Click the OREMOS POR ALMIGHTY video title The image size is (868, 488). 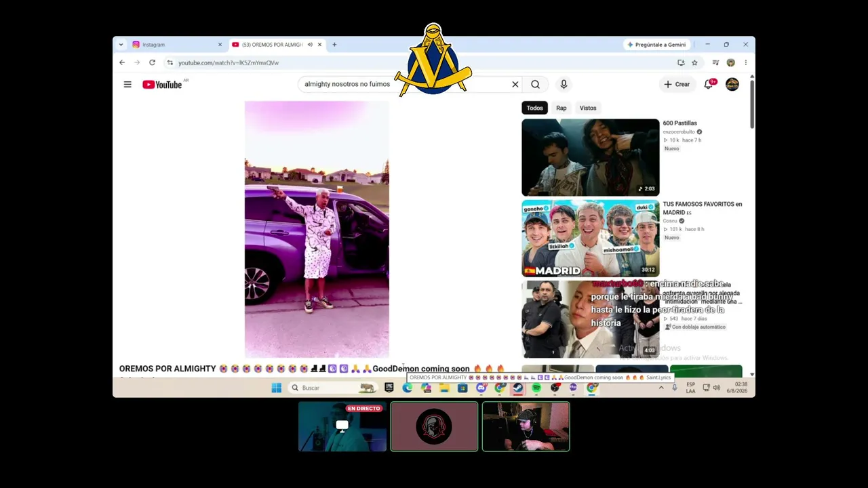tap(312, 369)
